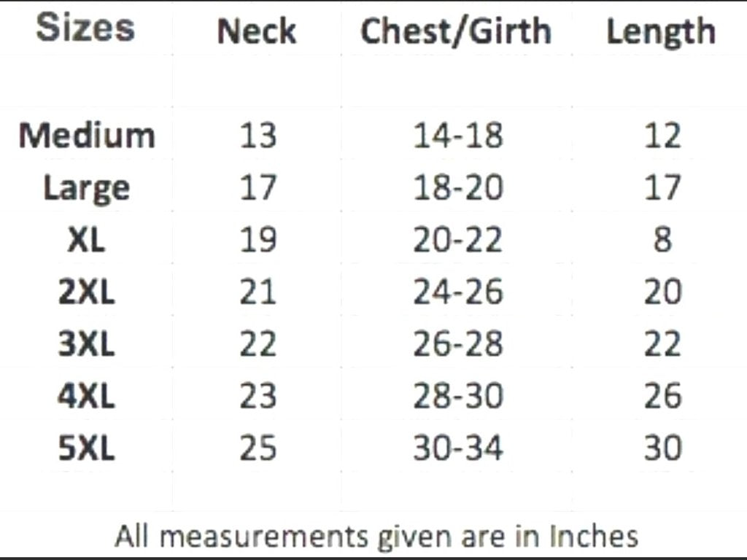
Task: Click the 4XL length value 26
Action: 662,396
